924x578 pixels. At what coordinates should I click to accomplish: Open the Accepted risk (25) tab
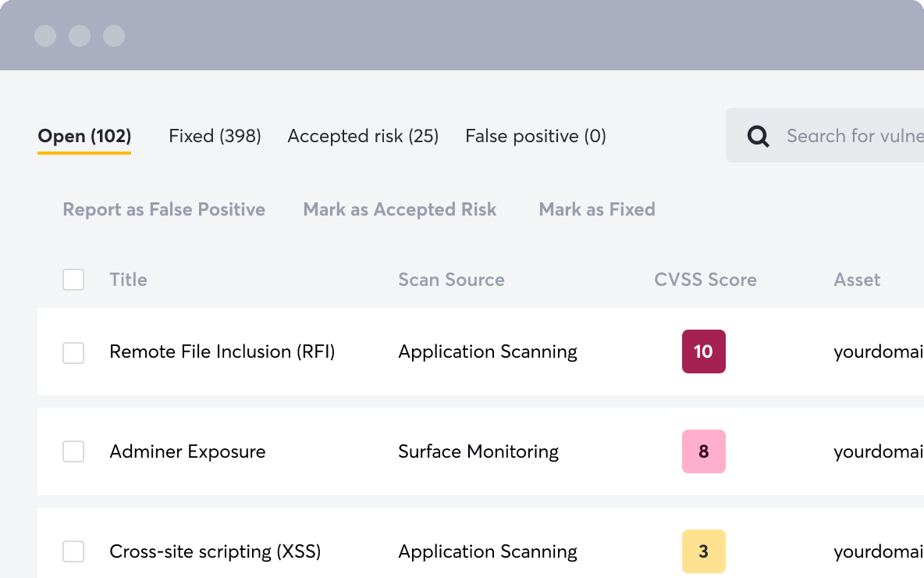pos(362,135)
